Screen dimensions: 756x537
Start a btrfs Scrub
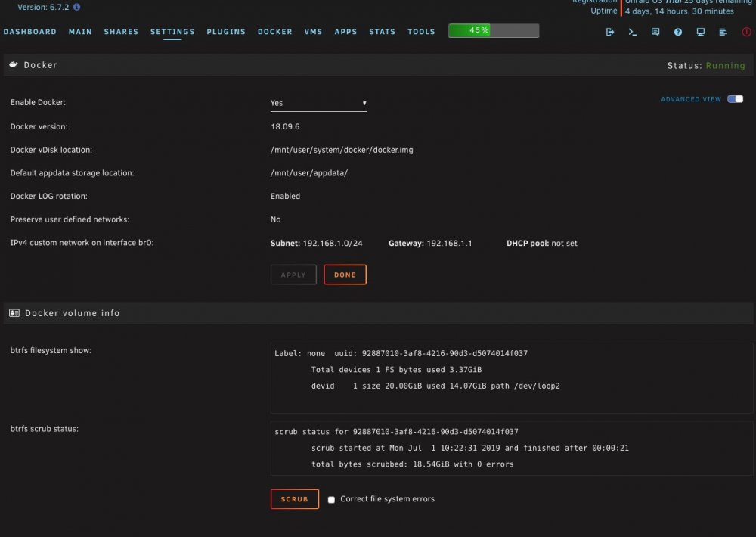click(295, 499)
